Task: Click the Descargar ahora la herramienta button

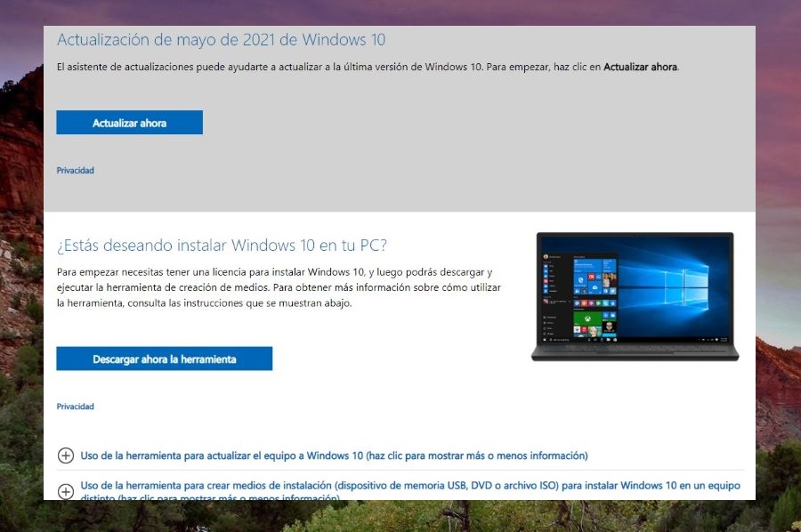Action: 165,359
